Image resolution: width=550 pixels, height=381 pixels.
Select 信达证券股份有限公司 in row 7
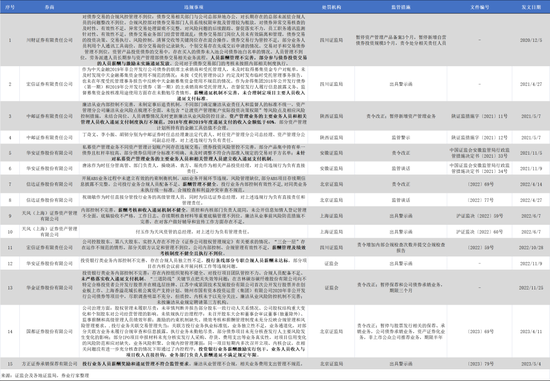pos(49,184)
